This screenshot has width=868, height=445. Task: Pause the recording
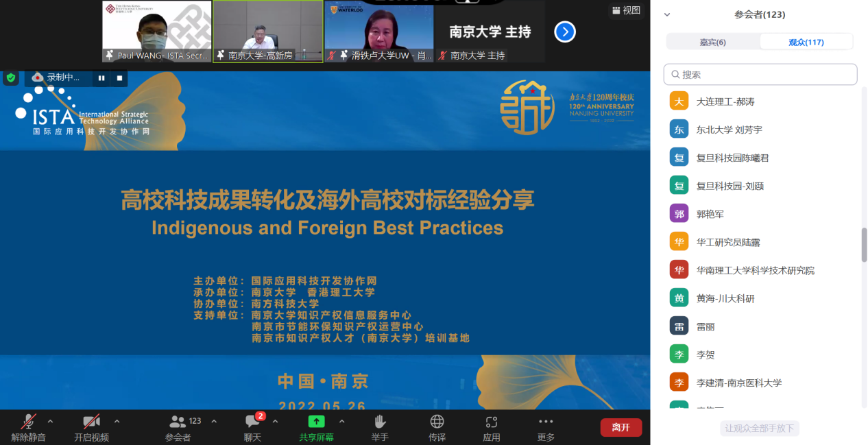pos(101,78)
